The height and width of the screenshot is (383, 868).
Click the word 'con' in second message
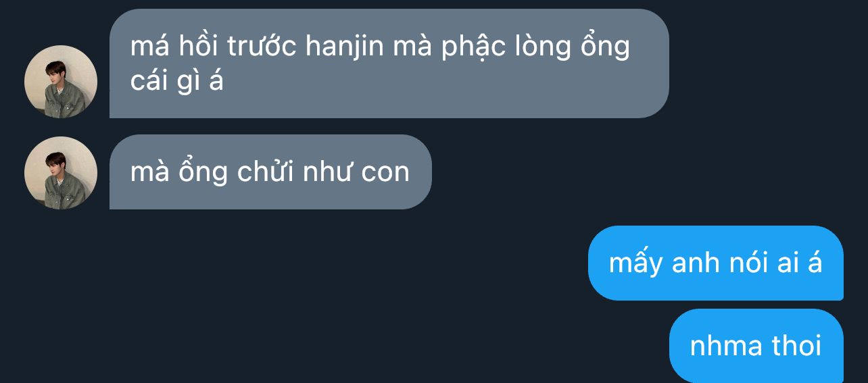point(386,174)
